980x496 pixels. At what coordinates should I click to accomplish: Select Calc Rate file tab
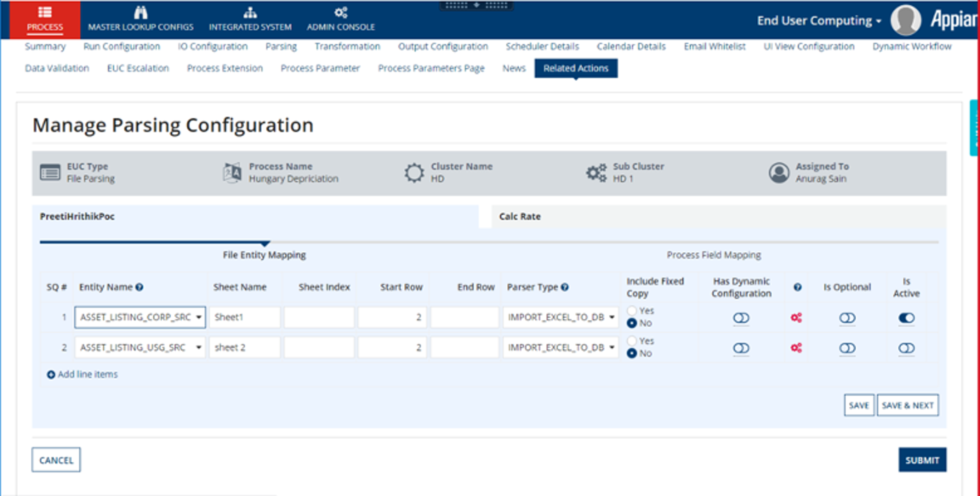(x=719, y=216)
